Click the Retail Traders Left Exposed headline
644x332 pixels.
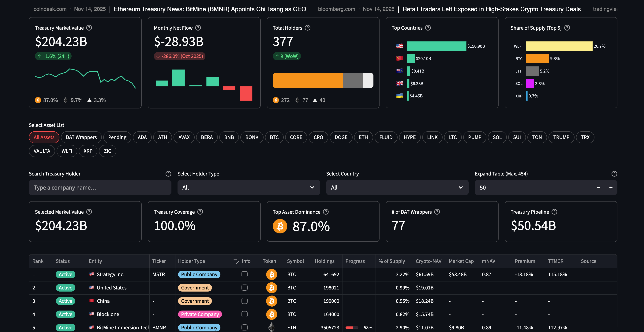(491, 9)
